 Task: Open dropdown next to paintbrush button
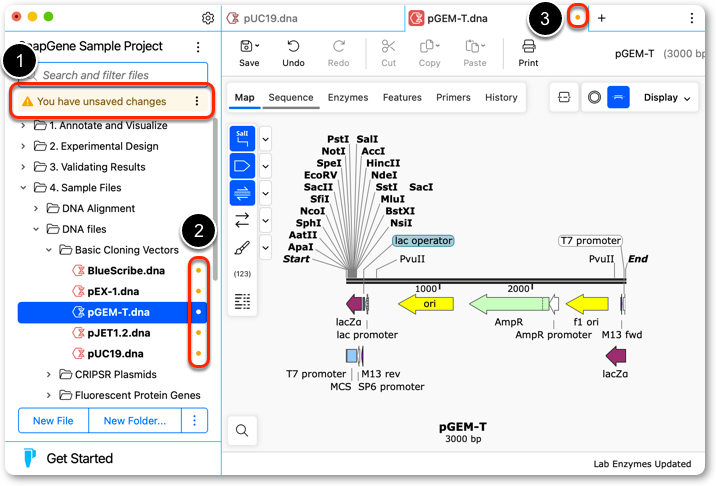point(265,248)
